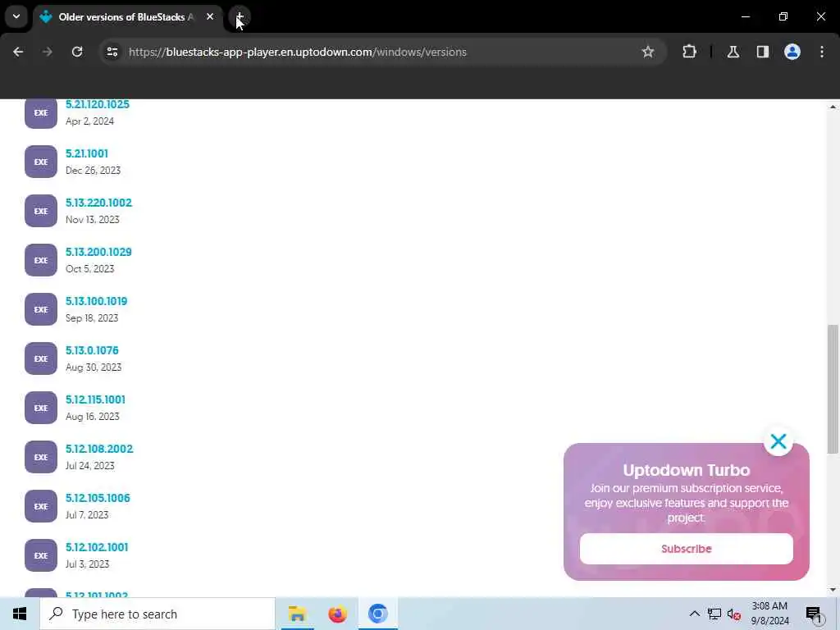This screenshot has width=840, height=630.
Task: Open Chrome extensions puzzle icon
Action: [689, 52]
